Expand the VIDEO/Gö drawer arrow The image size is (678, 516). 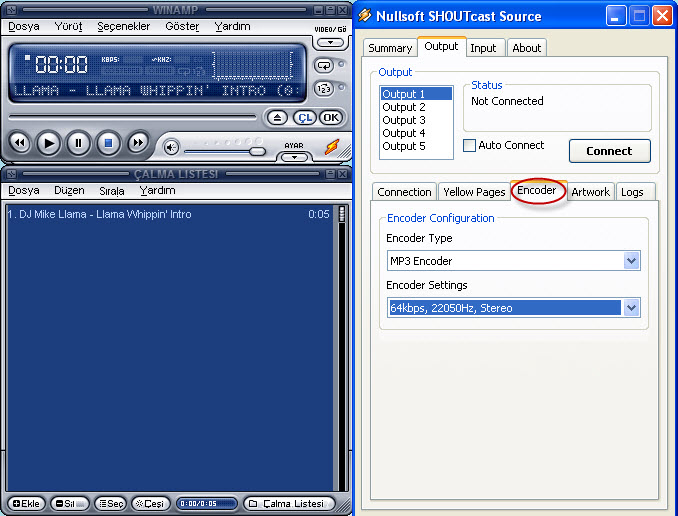330,42
